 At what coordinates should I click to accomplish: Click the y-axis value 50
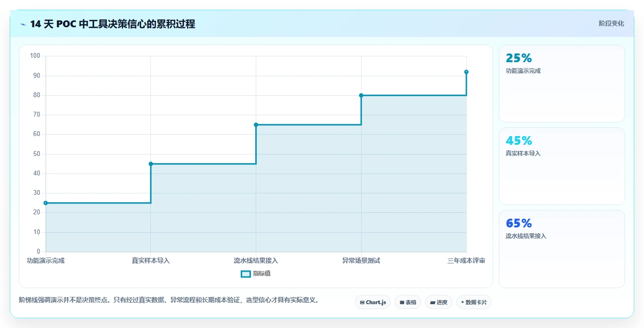point(37,154)
